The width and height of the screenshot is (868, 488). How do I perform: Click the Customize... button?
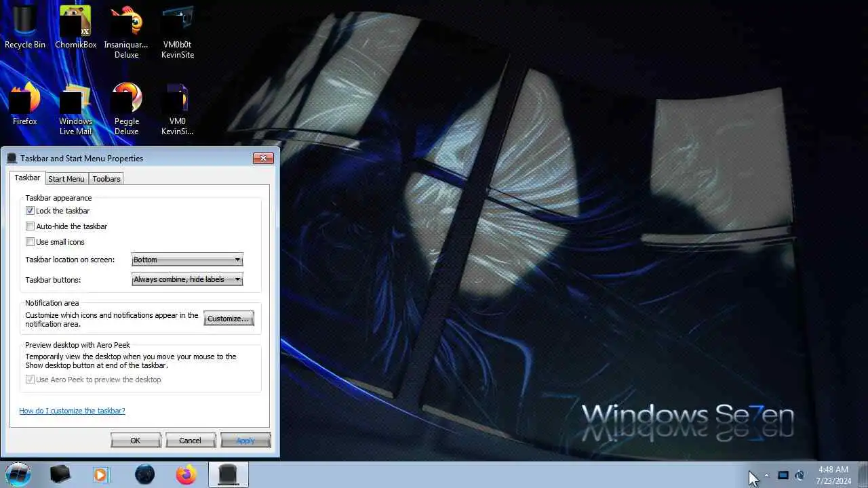[229, 319]
